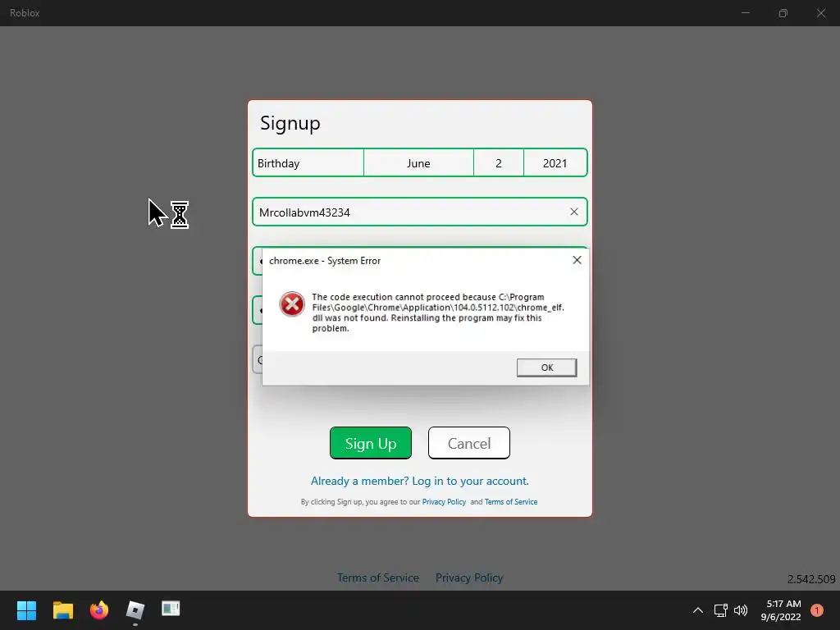Viewport: 840px width, 630px height.
Task: Open the volume tray icon
Action: pos(741,609)
